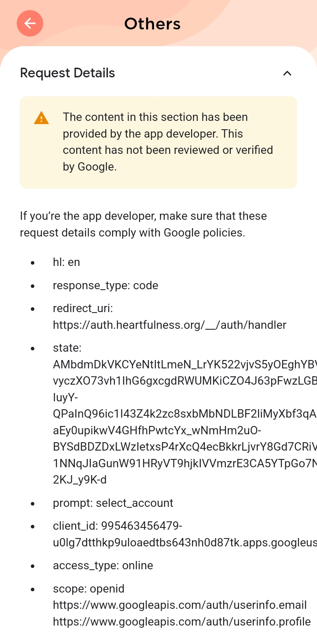Open the auth.heartfulness.org handler URL
The width and height of the screenshot is (317, 644).
coord(170,325)
